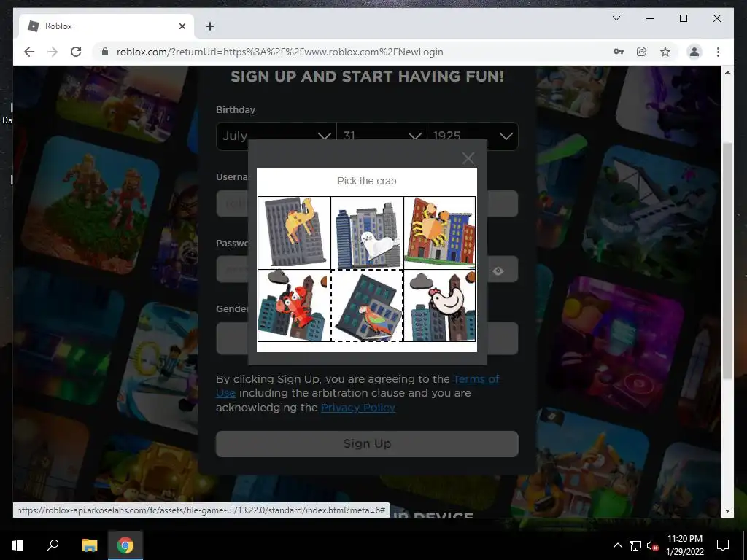This screenshot has width=747, height=560.
Task: Open network status tray icon
Action: 635,545
